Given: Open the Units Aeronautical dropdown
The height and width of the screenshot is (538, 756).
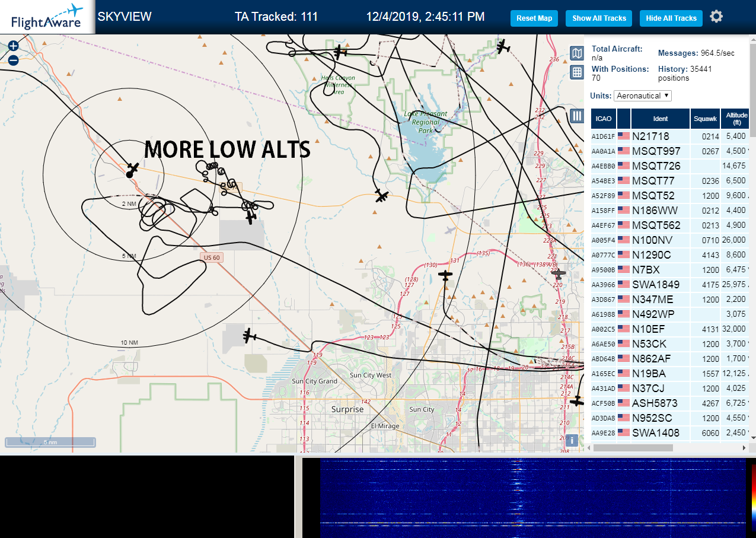Looking at the screenshot, I should tap(643, 95).
